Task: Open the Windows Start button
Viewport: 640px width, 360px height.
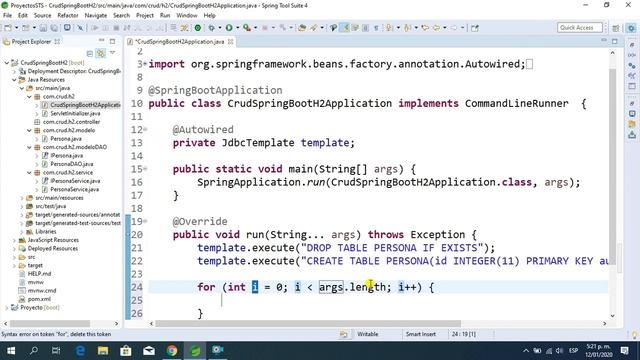Action: tap(11, 351)
